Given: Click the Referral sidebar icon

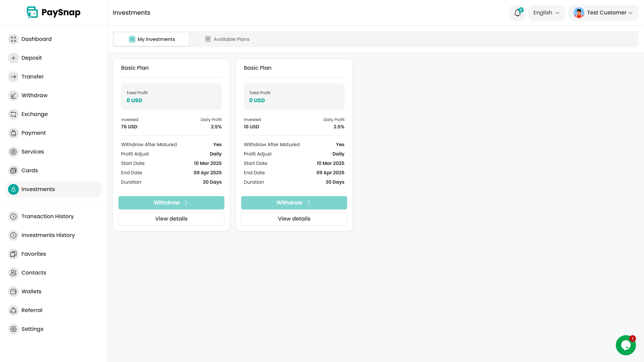Looking at the screenshot, I should point(13,310).
